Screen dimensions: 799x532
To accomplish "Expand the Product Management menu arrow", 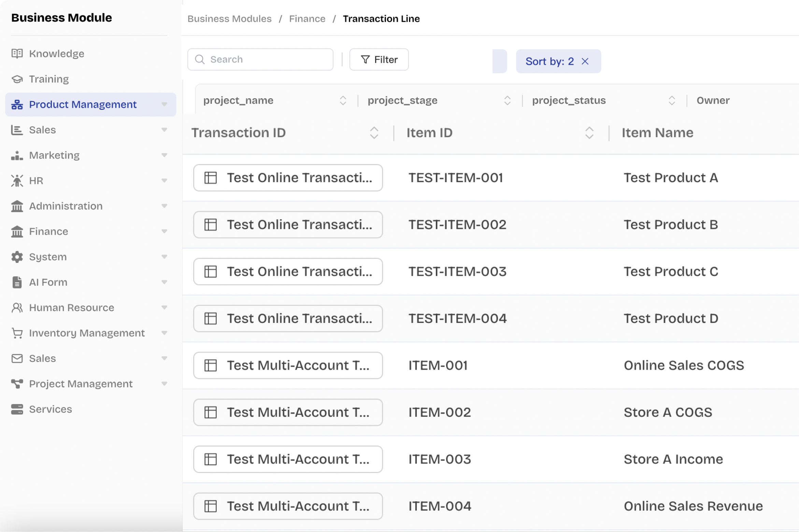I will (x=165, y=104).
